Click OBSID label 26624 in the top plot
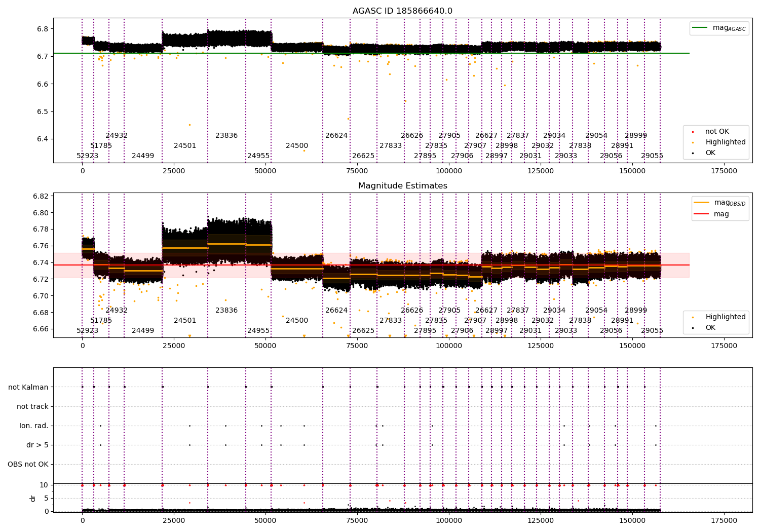The image size is (760, 532). [336, 136]
